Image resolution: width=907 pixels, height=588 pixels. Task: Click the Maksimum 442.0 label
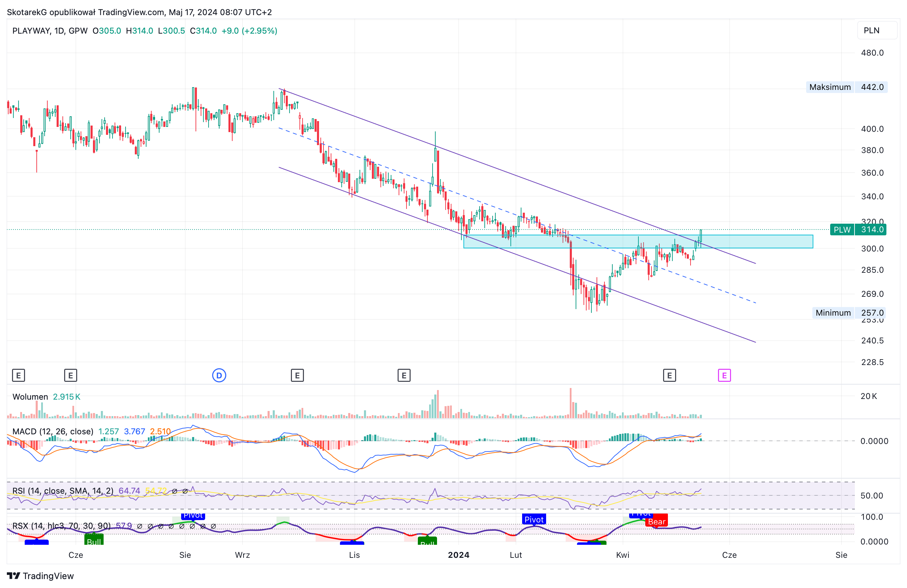[847, 87]
